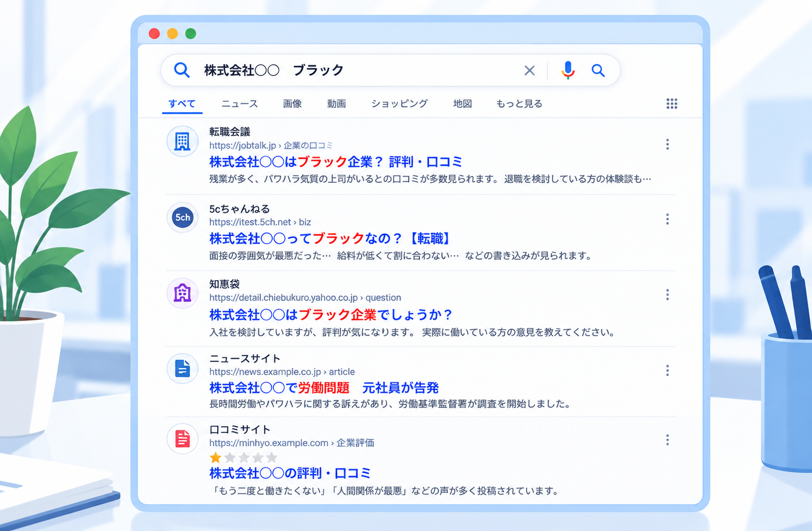The image size is (812, 531).
Task: Open more options for the 口コミサイト result
Action: [x=668, y=440]
